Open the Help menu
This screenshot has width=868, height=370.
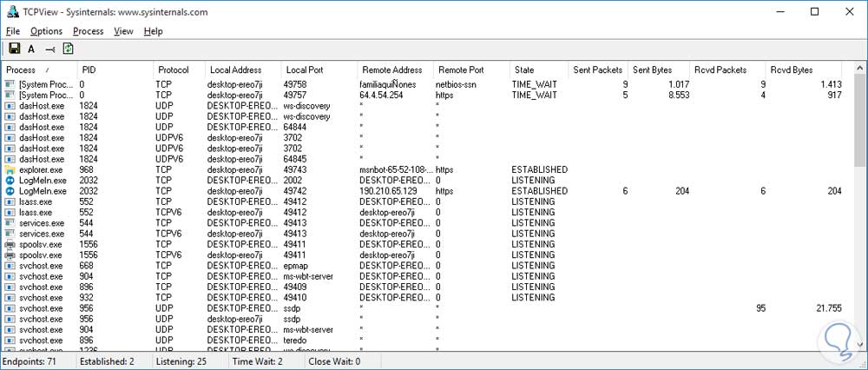coord(154,31)
